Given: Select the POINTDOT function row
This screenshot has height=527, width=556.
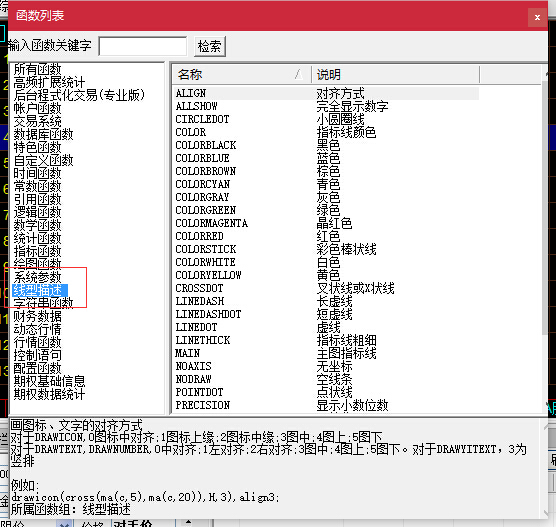Looking at the screenshot, I should coord(326,392).
